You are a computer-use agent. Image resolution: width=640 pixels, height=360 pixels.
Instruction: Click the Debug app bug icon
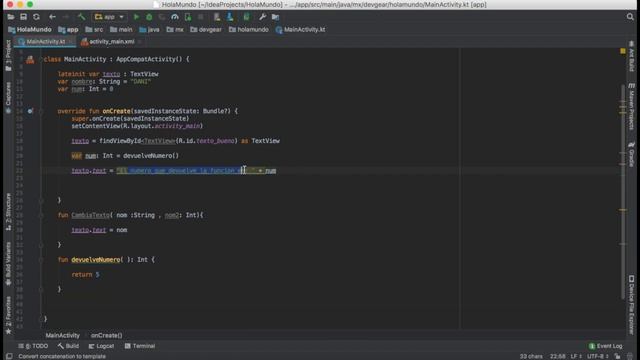tap(149, 17)
